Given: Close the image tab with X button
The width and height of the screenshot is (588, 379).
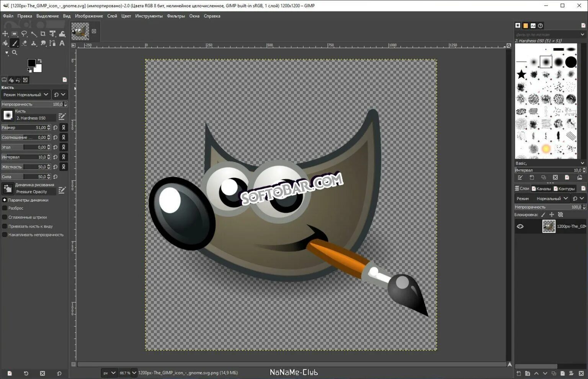Looking at the screenshot, I should coord(94,31).
